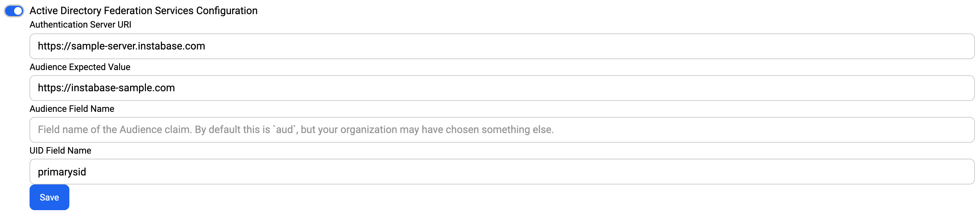Click the ADFS Configuration heading text
This screenshot has height=223, width=980.
(144, 11)
